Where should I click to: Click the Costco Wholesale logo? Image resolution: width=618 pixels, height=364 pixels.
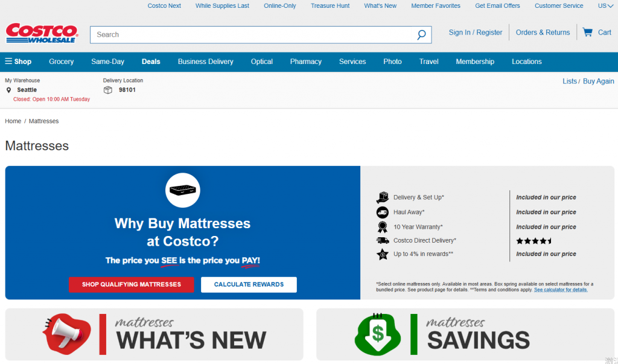tap(42, 33)
